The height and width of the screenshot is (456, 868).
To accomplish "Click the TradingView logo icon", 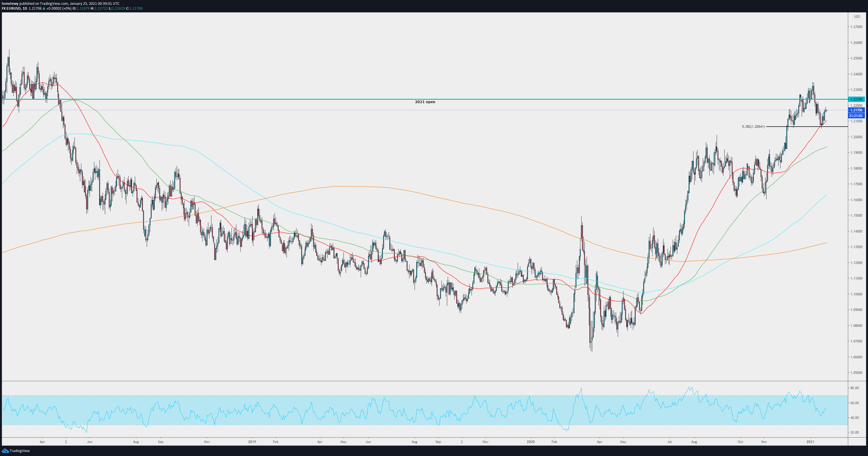I will [5, 451].
